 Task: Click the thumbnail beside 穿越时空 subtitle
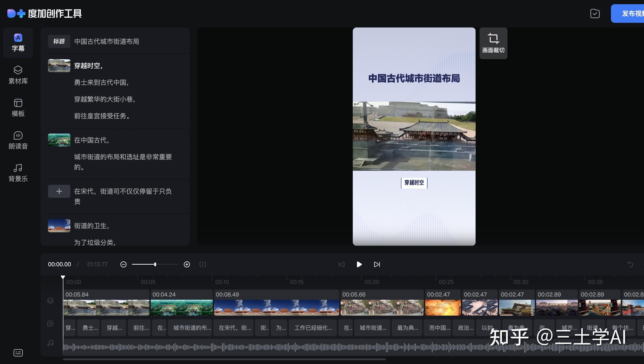point(59,65)
